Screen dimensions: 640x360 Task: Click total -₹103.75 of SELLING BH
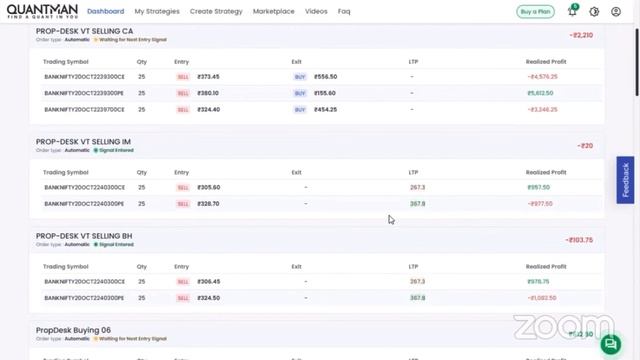coord(579,240)
